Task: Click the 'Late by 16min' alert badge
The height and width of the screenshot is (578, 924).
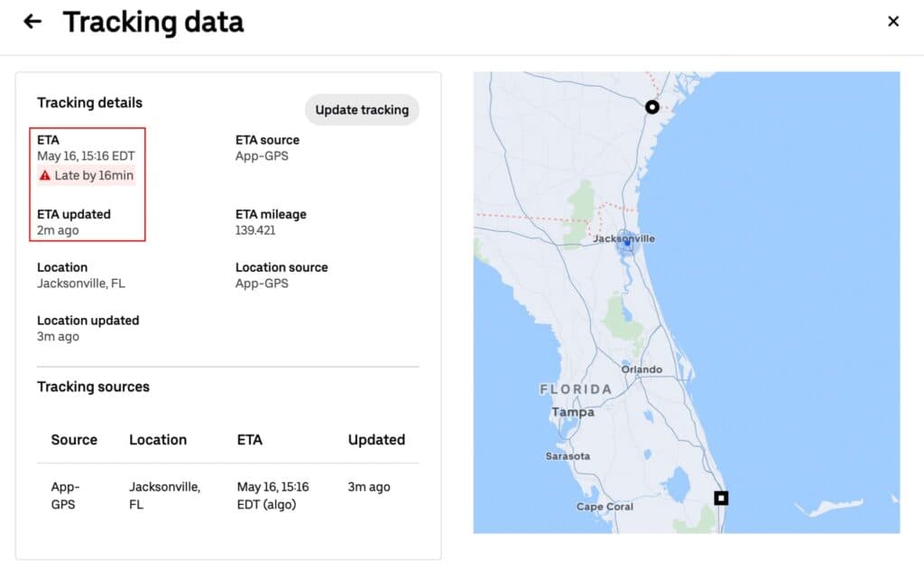Action: tap(87, 175)
